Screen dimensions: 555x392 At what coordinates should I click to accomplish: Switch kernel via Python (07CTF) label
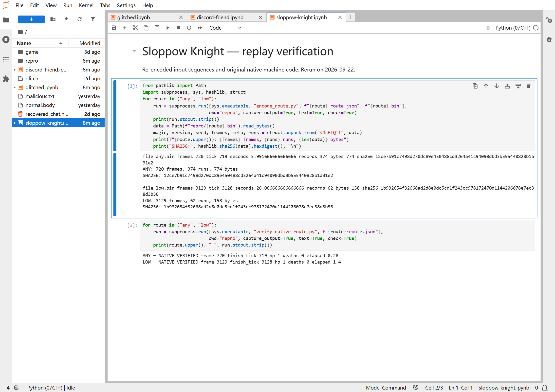point(513,28)
